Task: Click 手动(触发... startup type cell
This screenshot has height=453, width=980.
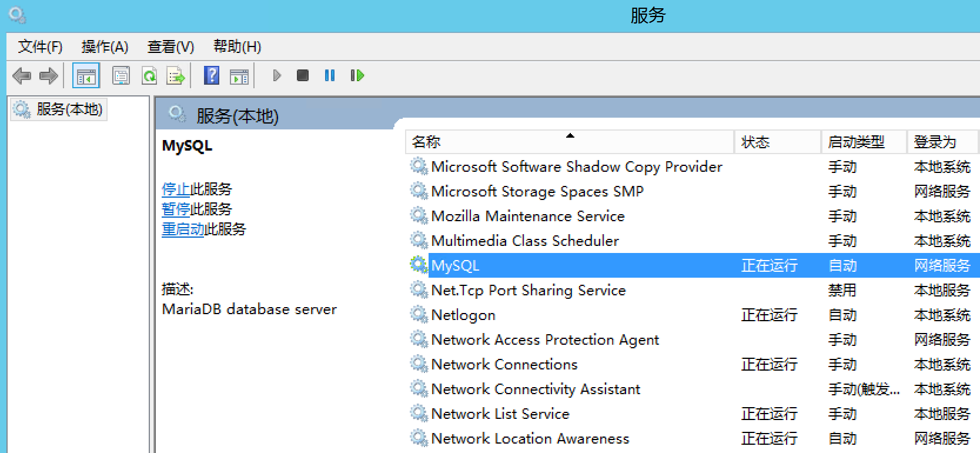Action: point(864,389)
